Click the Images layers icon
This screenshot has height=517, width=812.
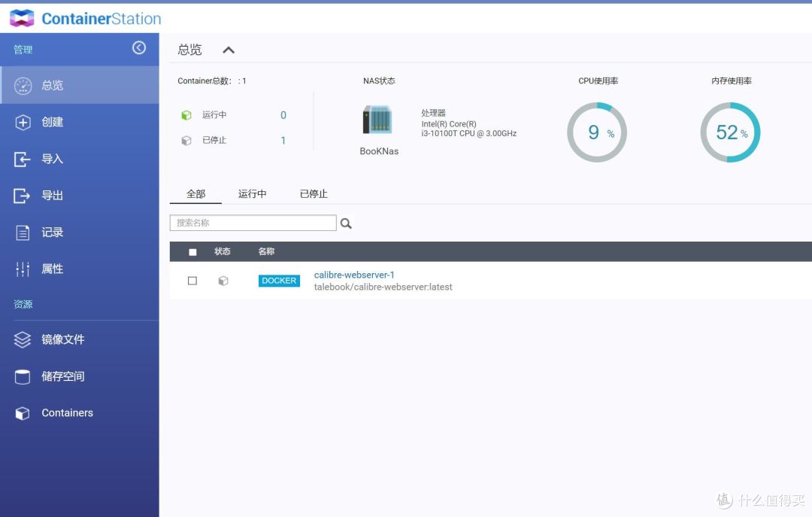[23, 339]
